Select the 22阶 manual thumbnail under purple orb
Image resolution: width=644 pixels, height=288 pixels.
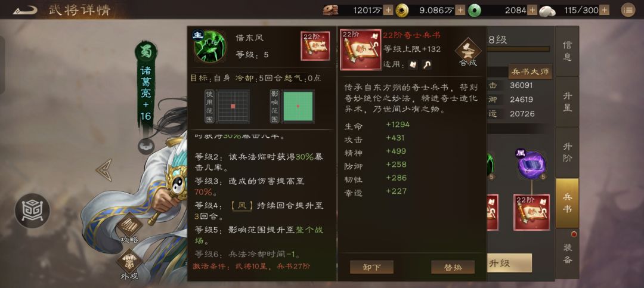531,212
